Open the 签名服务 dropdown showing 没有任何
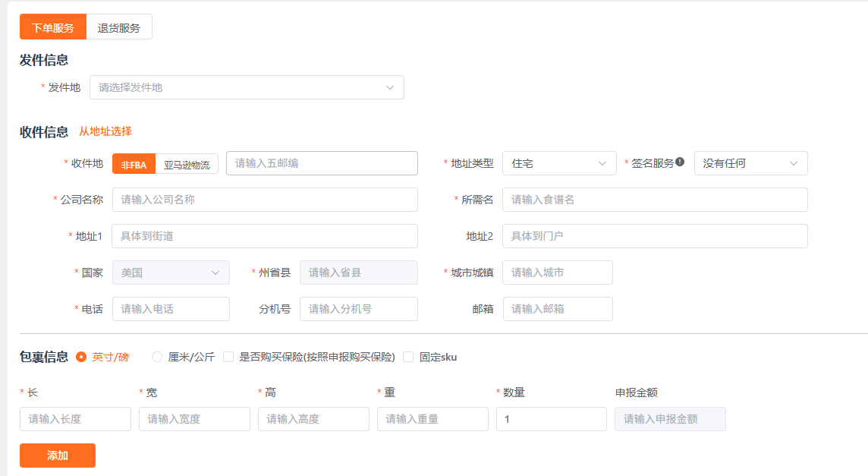This screenshot has width=868, height=476. pyautogui.click(x=750, y=163)
